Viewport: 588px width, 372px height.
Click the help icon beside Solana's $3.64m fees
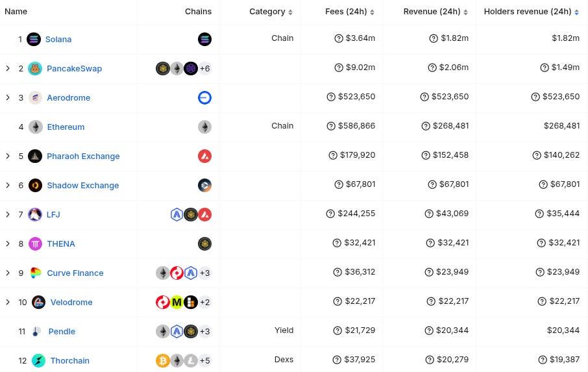tap(339, 38)
